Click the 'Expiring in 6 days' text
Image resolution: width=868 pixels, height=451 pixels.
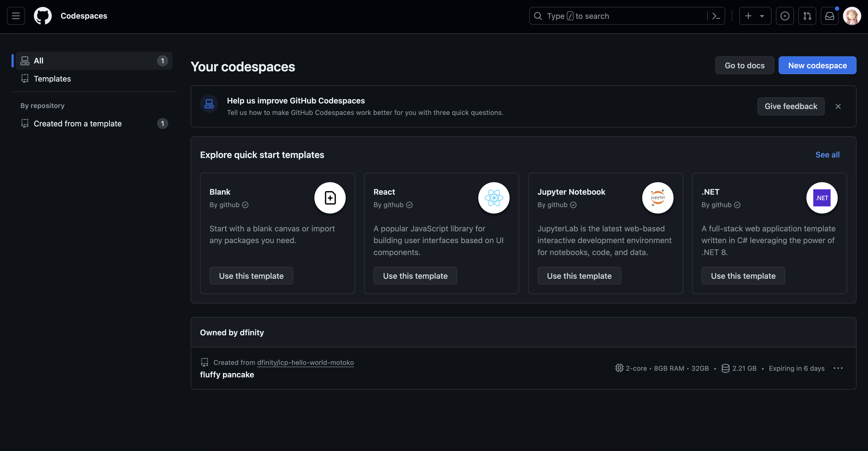[796, 368]
